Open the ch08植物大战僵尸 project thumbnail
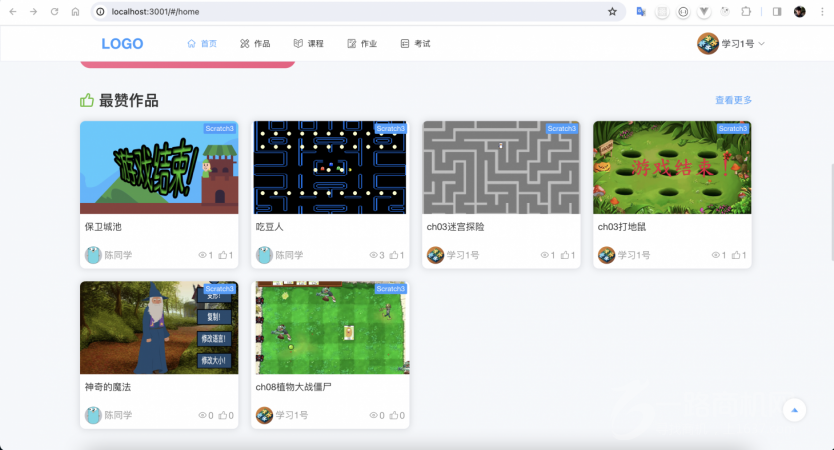The height and width of the screenshot is (450, 834). [329, 327]
